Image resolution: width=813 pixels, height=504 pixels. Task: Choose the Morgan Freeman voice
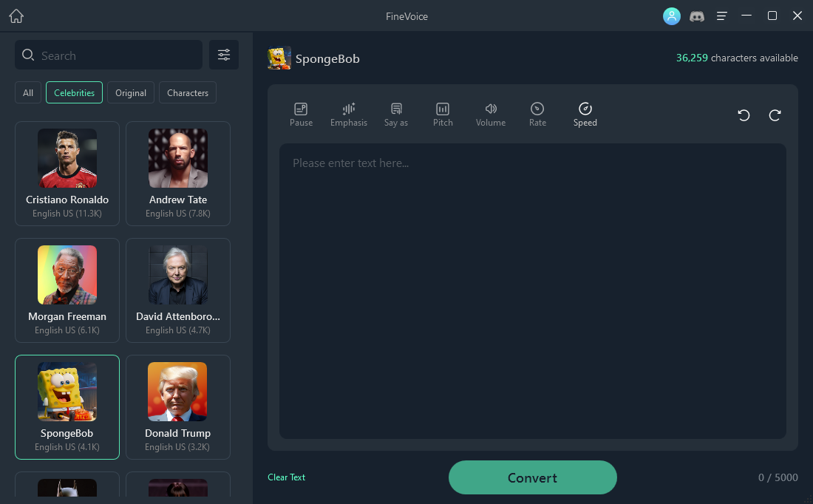coord(67,290)
